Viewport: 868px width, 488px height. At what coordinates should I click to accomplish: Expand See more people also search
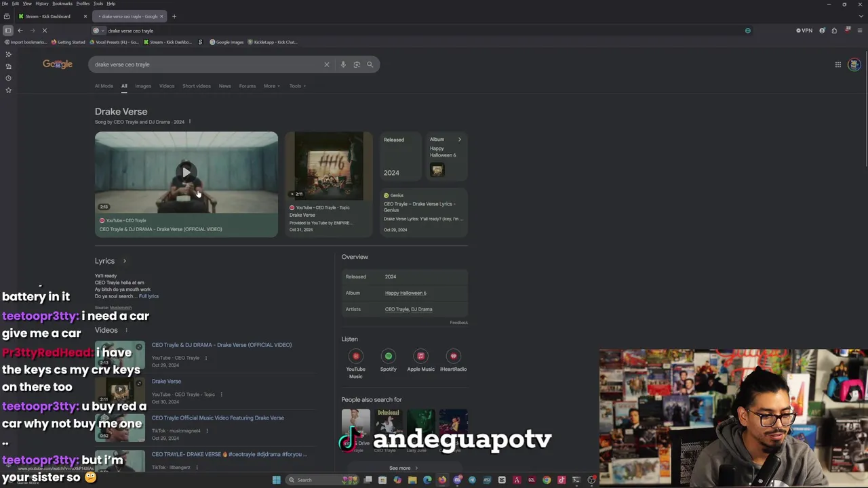click(403, 468)
